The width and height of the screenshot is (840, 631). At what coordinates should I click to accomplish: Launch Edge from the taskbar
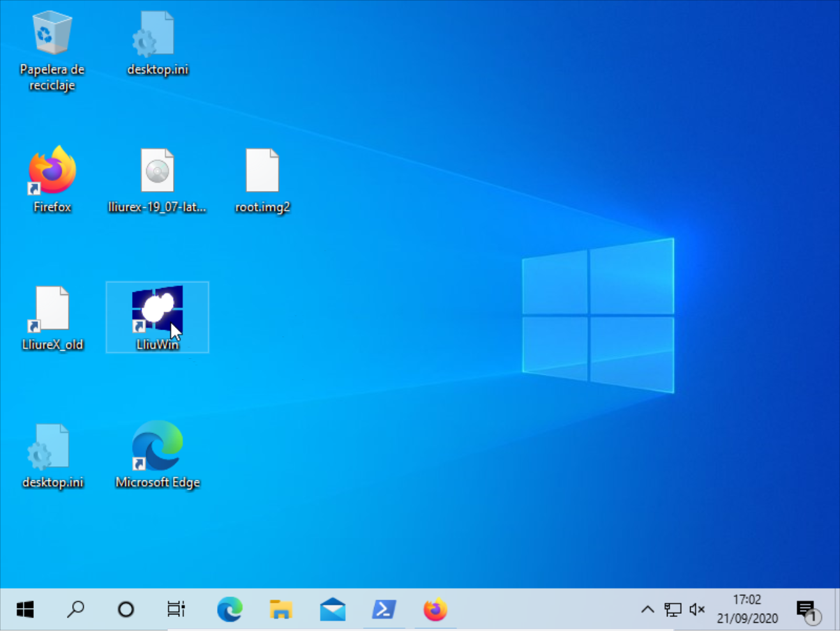230,610
